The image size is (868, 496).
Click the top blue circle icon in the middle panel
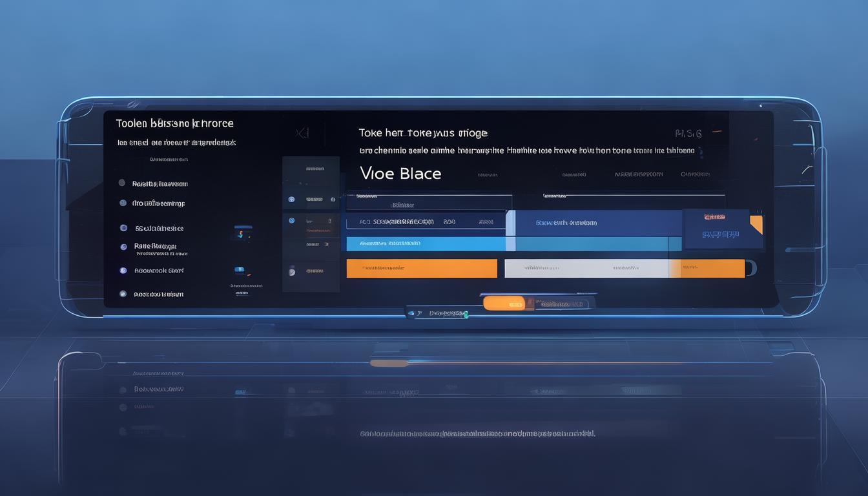click(x=291, y=200)
